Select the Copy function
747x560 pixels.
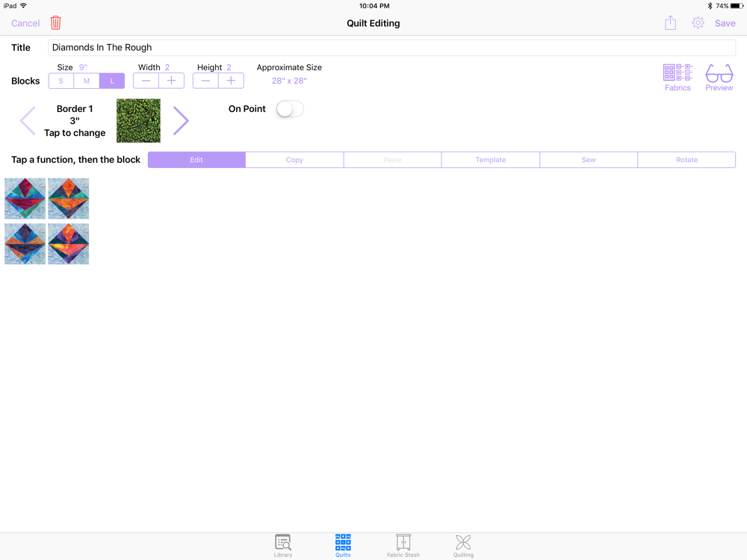click(294, 160)
